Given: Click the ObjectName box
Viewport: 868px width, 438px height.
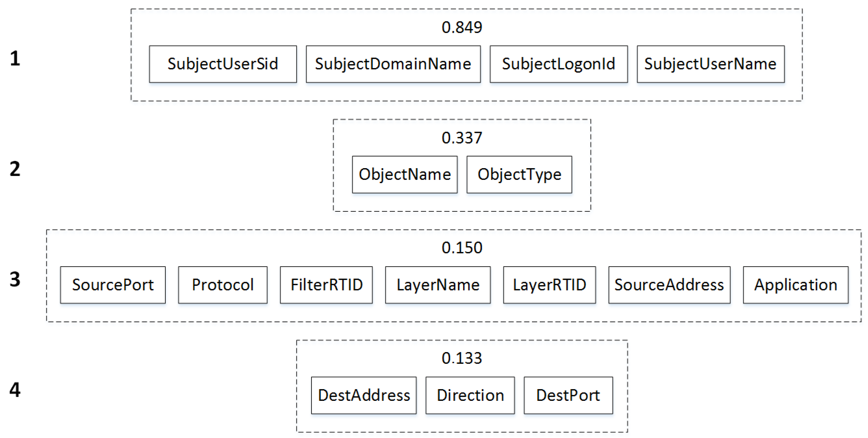Looking at the screenshot, I should (404, 174).
